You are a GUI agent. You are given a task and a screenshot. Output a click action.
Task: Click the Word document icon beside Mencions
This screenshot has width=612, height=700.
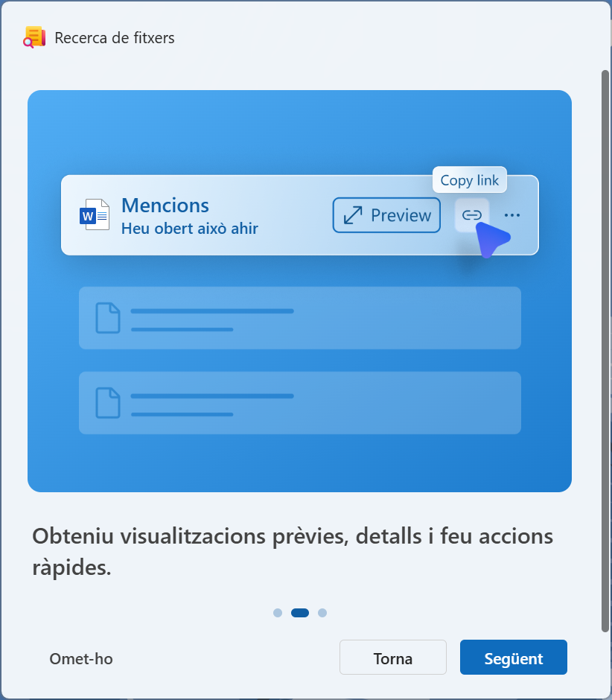point(94,215)
